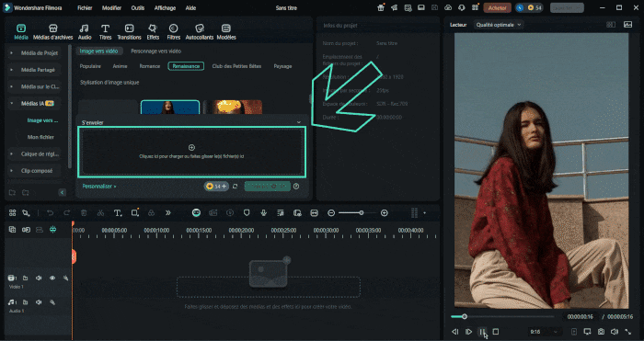
Task: Open help icon beside generate button
Action: pos(296,187)
